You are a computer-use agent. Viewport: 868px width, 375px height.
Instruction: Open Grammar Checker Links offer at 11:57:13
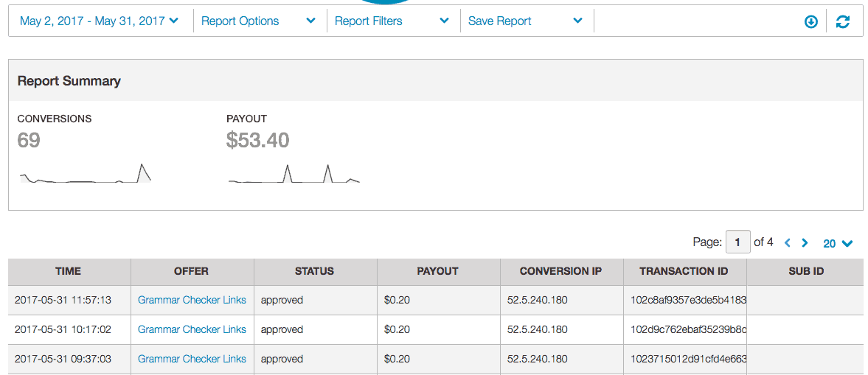pyautogui.click(x=192, y=300)
